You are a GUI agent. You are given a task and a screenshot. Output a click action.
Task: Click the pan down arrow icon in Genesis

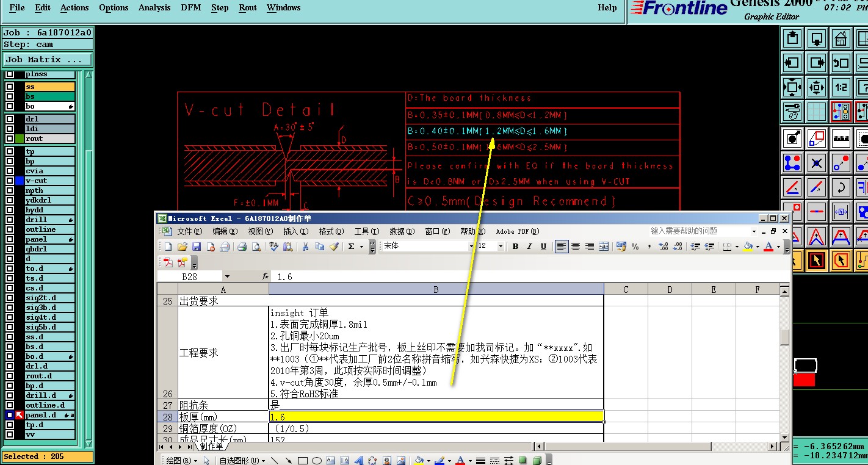817,39
